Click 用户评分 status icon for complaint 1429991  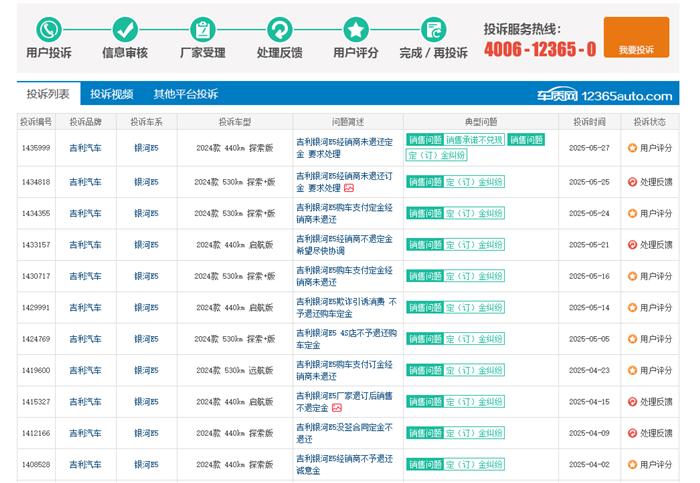632,308
